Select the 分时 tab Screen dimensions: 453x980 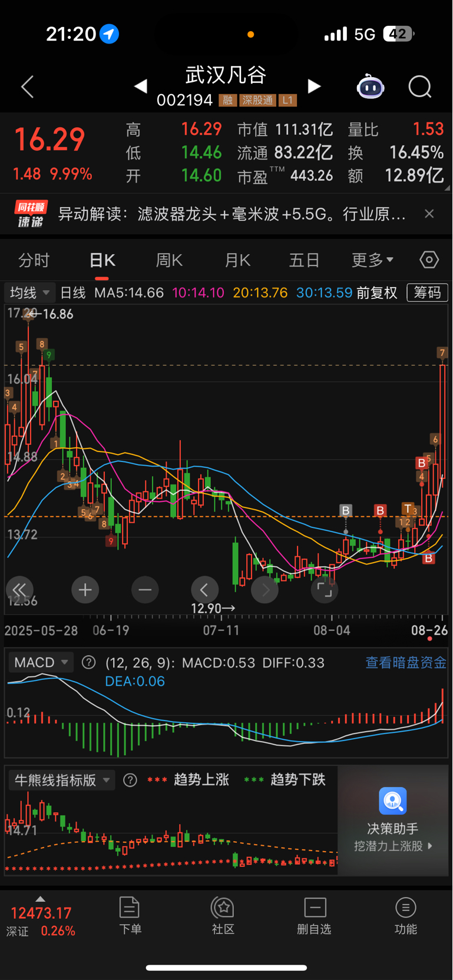click(x=34, y=260)
